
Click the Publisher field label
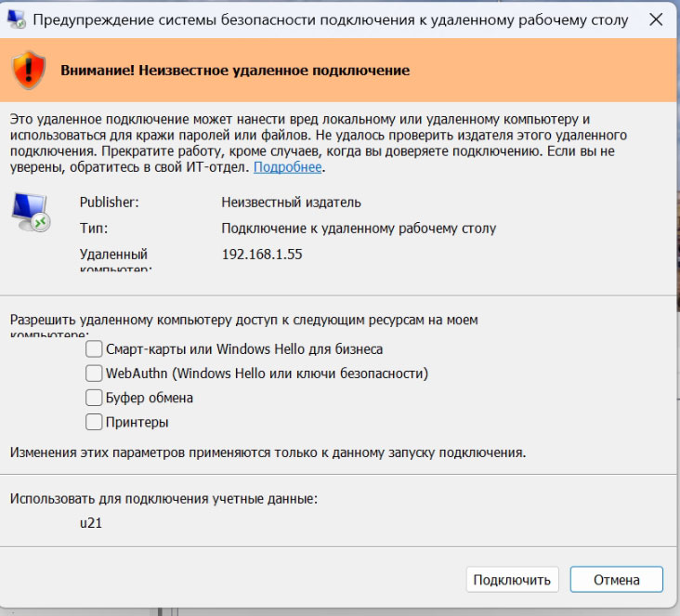point(108,202)
